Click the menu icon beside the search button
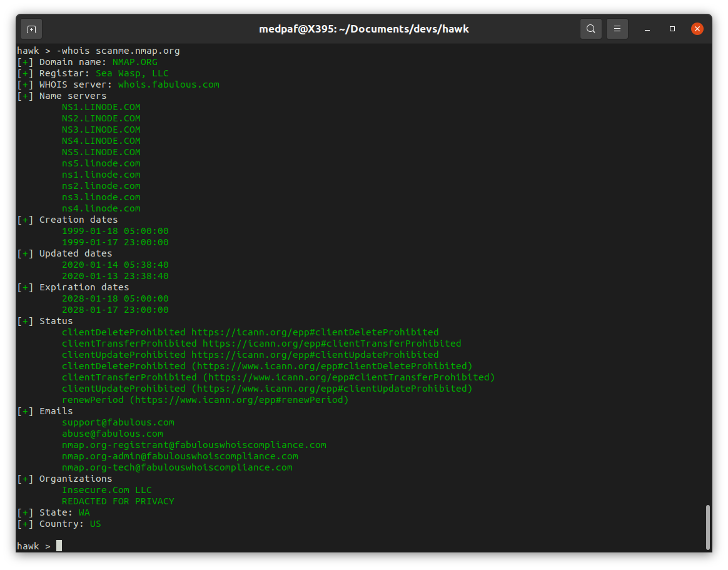Image resolution: width=728 pixels, height=570 pixels. click(617, 29)
